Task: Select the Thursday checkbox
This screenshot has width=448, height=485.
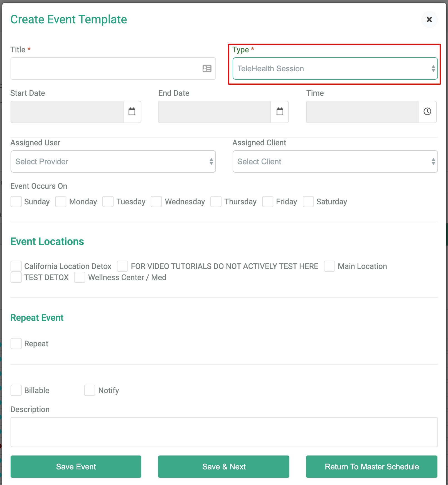Action: [x=216, y=202]
